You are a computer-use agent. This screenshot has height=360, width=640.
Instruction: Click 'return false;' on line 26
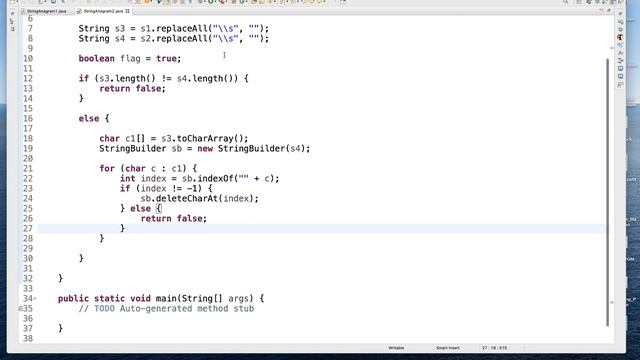174,219
